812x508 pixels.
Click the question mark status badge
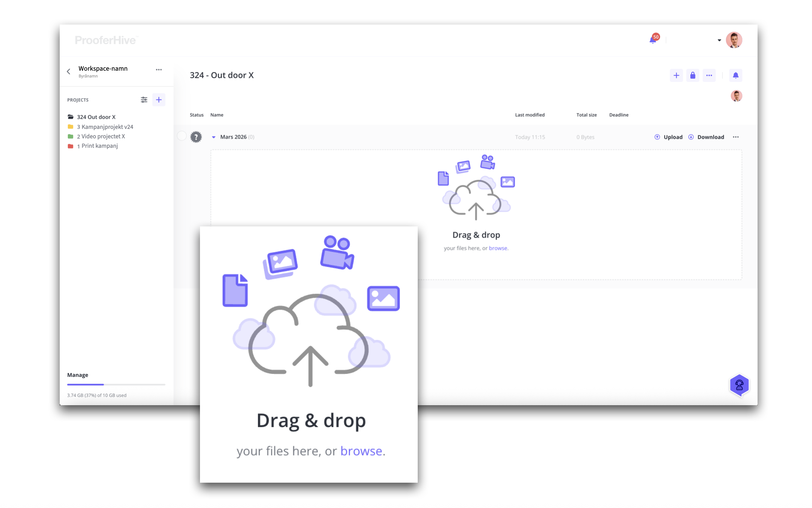click(196, 137)
